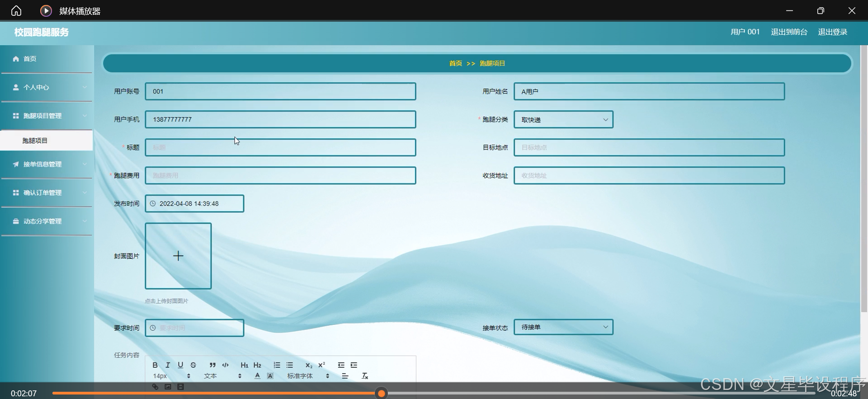Insert a video in the editor
The width and height of the screenshot is (868, 399).
point(180,387)
